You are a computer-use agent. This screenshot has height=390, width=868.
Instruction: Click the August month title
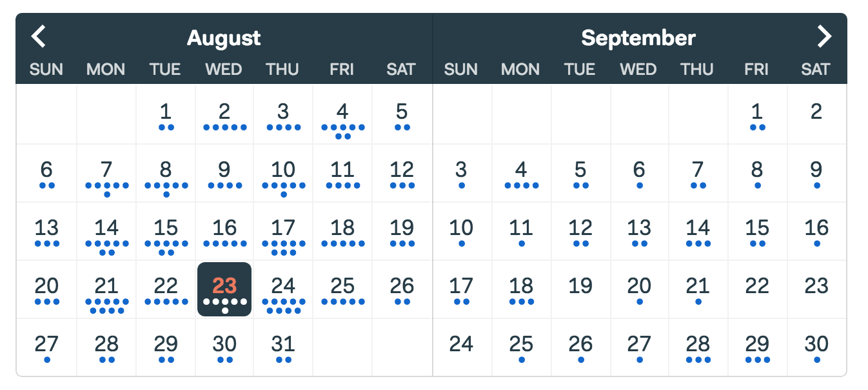(224, 38)
